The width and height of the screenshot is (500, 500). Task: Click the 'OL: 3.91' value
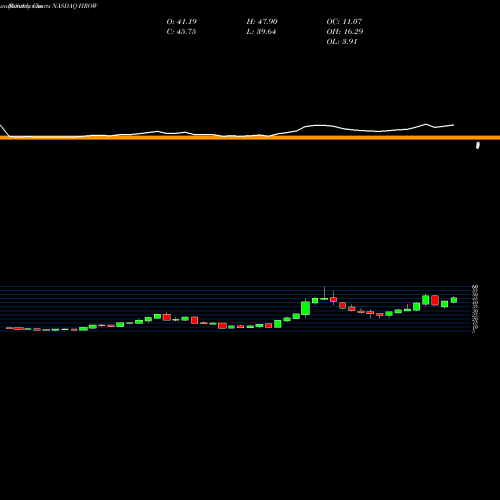coord(342,42)
